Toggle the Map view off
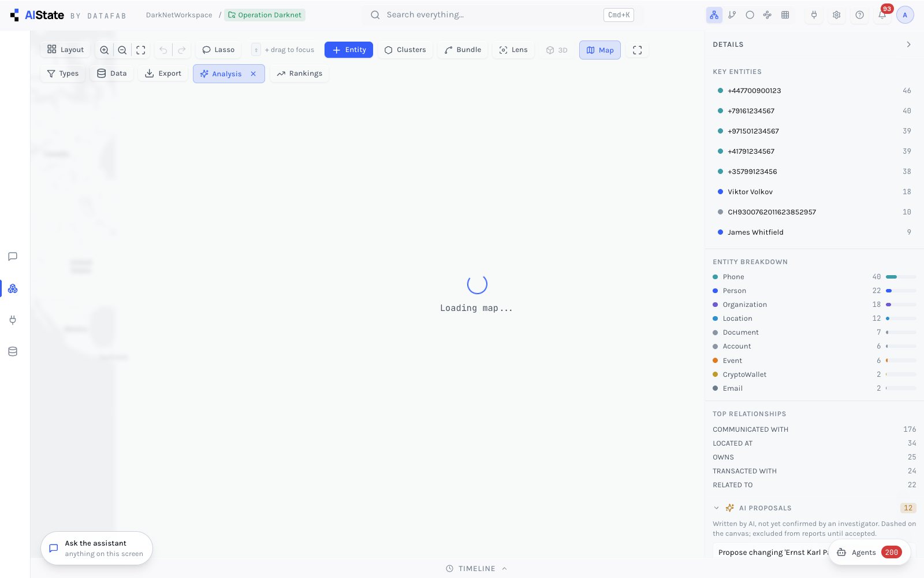The image size is (924, 578). (600, 50)
